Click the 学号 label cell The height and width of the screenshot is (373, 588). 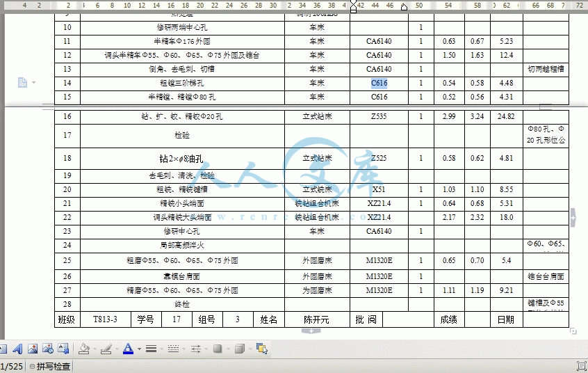[x=145, y=319]
